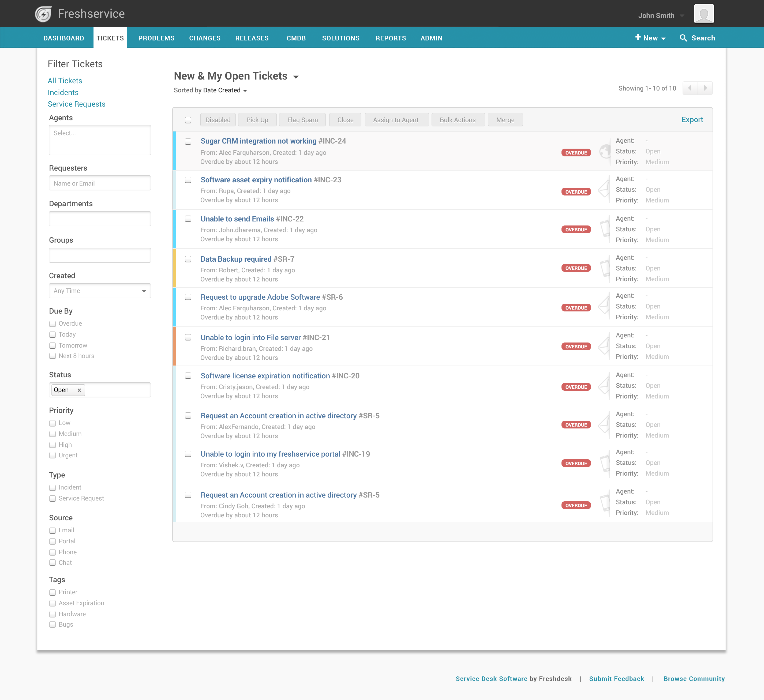
Task: Open the CMDB tab
Action: tap(296, 38)
